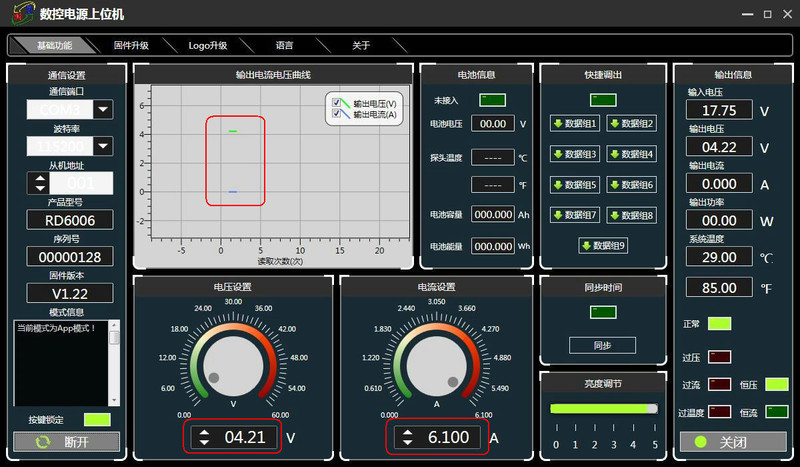The width and height of the screenshot is (800, 467).
Task: Expand the 波特率 baud rate dropdown
Action: coord(103,146)
